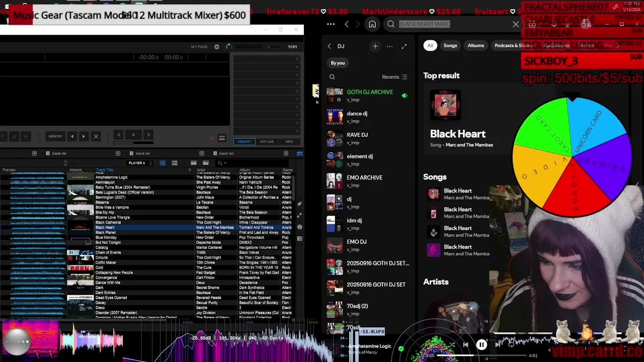The width and height of the screenshot is (644, 362).
Task: Filter search results by Albums
Action: pos(475,46)
